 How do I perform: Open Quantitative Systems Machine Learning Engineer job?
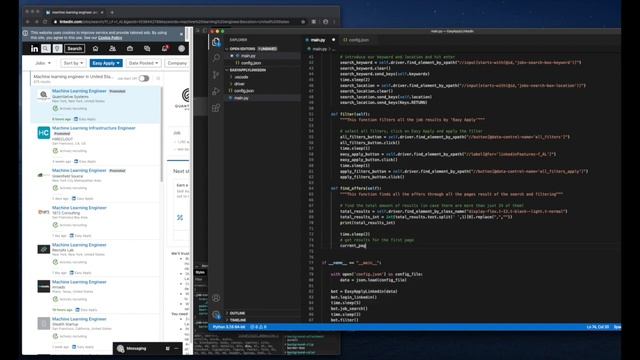click(x=79, y=91)
